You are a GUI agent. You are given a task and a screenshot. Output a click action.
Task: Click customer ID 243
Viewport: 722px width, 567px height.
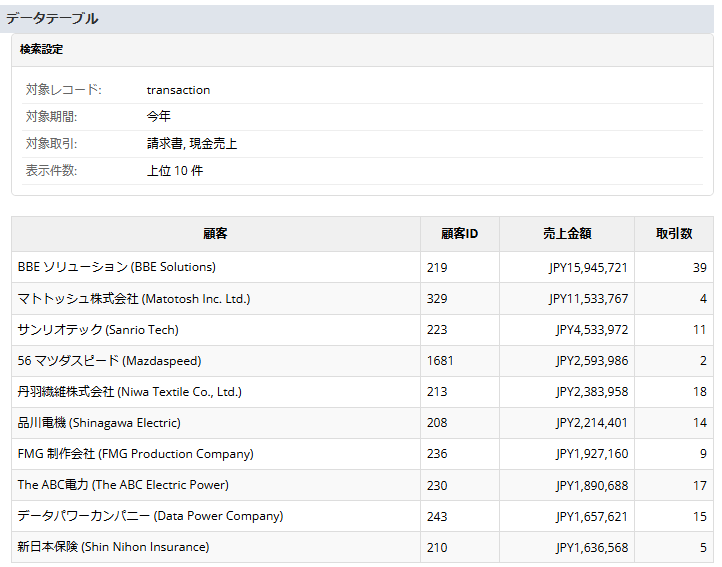(437, 516)
